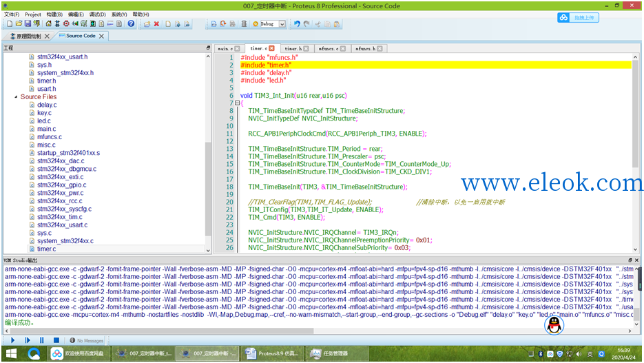Open the 3D Visualizer icon
644x363 pixels.
tap(75, 24)
